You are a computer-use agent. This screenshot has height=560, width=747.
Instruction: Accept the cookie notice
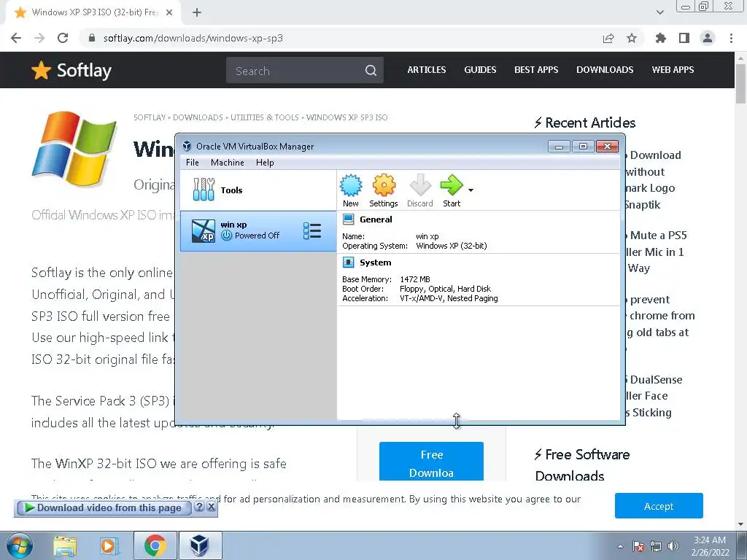tap(659, 506)
